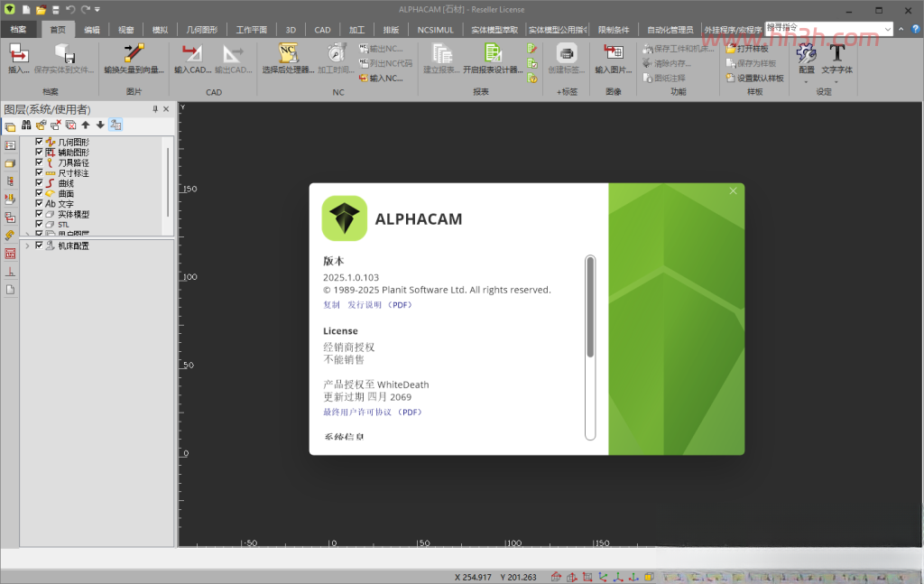This screenshot has height=584, width=924.
Task: Click the highlighted layer options icon in panel toolbar
Action: coord(115,125)
